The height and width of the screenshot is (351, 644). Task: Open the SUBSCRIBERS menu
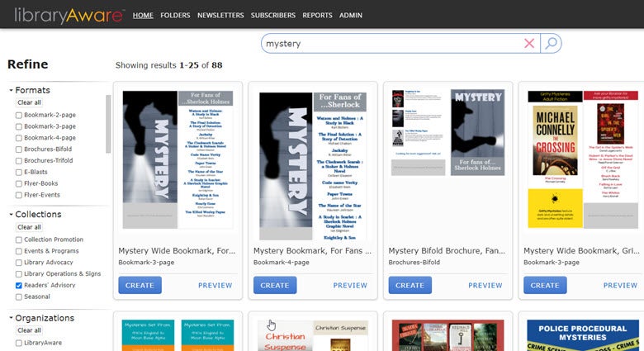[x=273, y=15]
